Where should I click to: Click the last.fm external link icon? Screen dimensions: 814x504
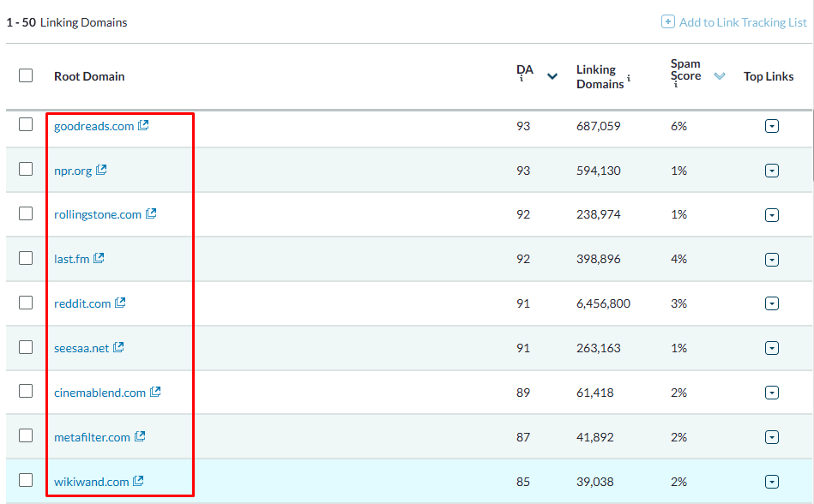click(99, 258)
